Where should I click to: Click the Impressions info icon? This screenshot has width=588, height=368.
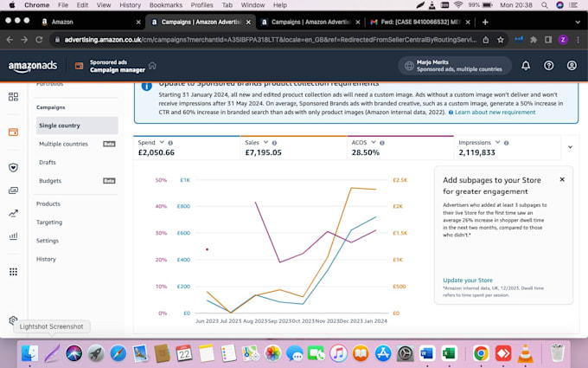point(506,143)
